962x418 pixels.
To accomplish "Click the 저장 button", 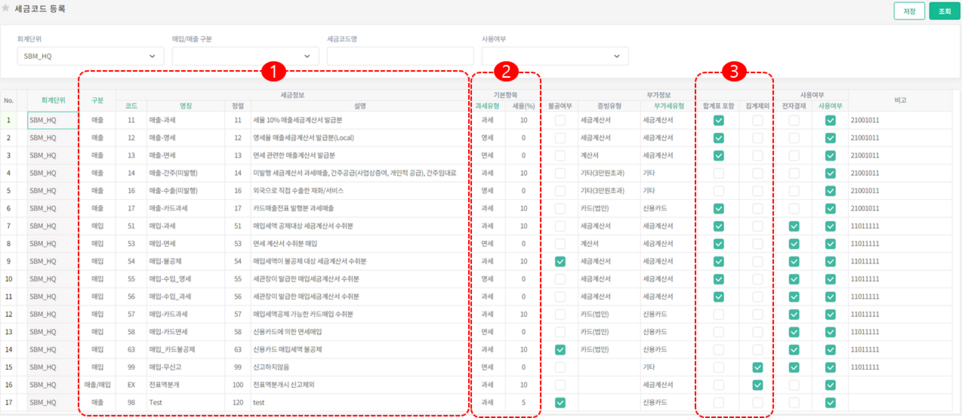I will click(x=908, y=11).
